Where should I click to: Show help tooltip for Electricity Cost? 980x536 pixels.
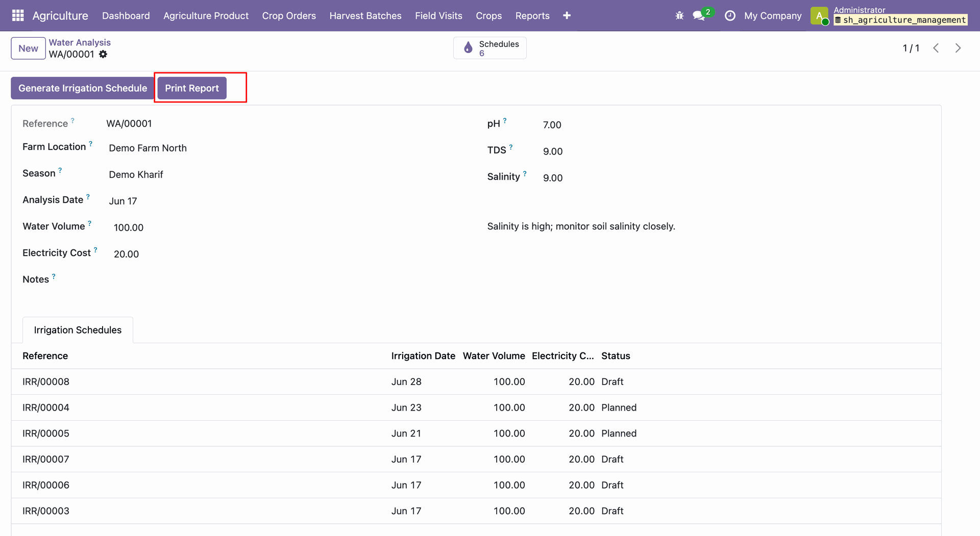point(95,250)
